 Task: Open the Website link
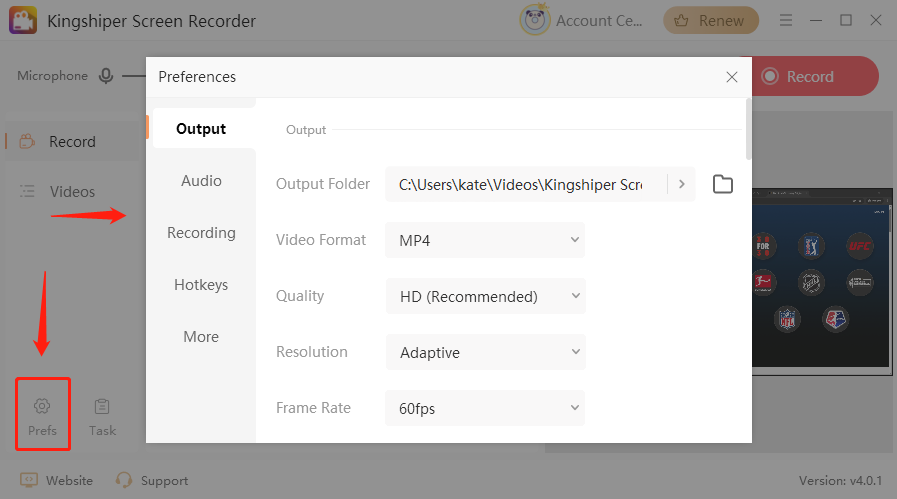point(69,481)
